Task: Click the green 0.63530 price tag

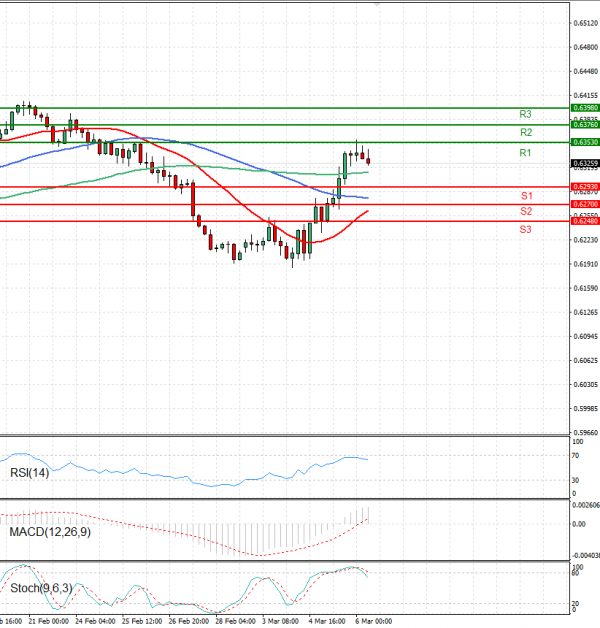Action: click(x=584, y=143)
